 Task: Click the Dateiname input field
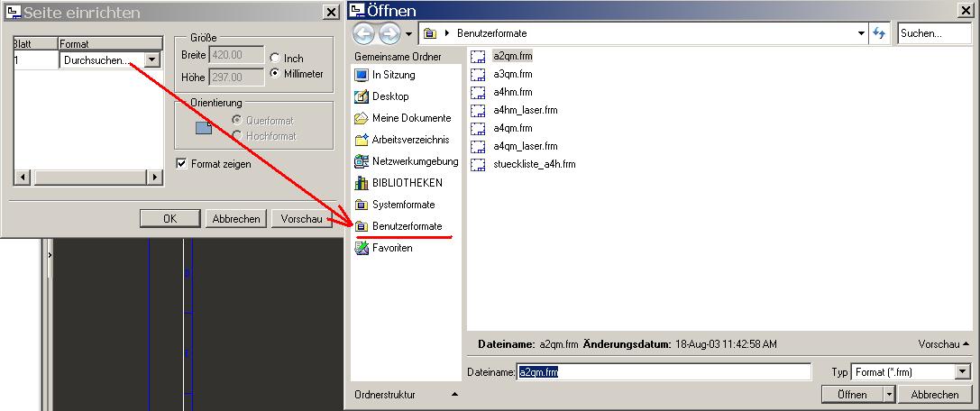pos(664,372)
